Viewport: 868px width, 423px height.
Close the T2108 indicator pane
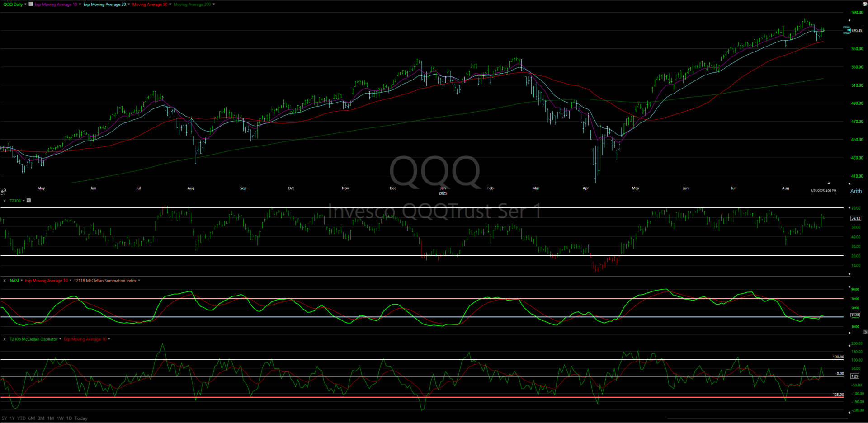[x=5, y=201]
